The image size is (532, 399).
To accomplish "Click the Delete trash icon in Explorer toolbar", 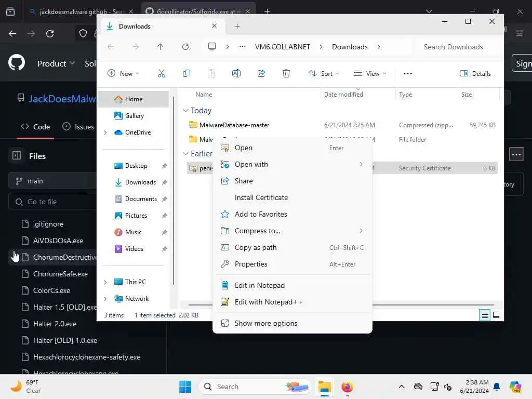I will point(286,73).
